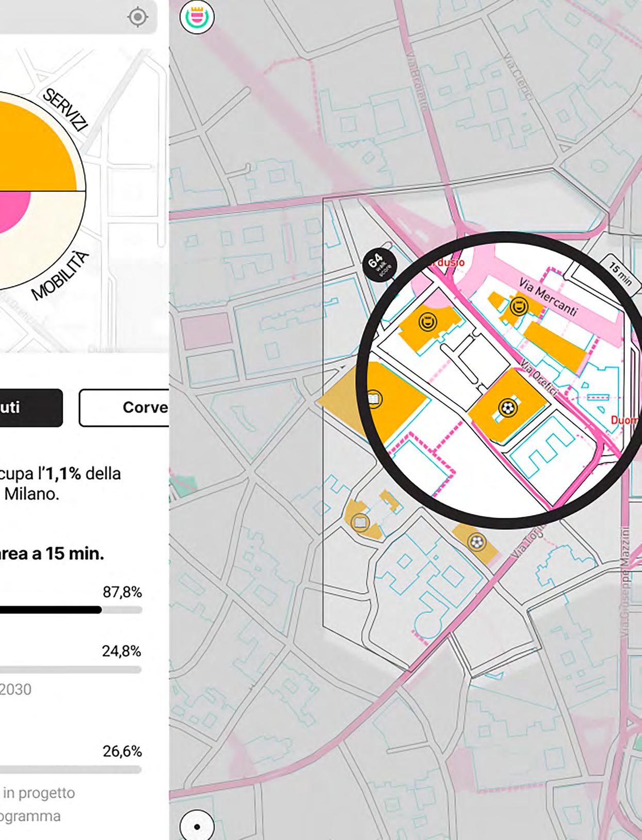Select the book marker on lower curved building

pyautogui.click(x=360, y=523)
